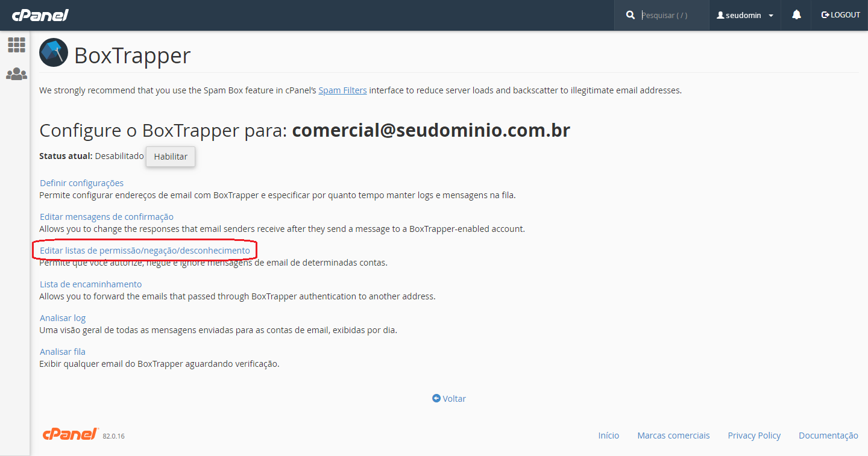Open the Documentação footer link
Viewport: 868px width, 456px height.
pyautogui.click(x=828, y=436)
